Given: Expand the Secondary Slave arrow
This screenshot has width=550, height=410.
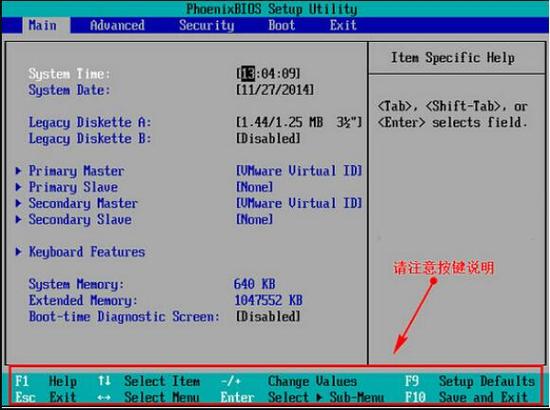Looking at the screenshot, I should (18, 220).
